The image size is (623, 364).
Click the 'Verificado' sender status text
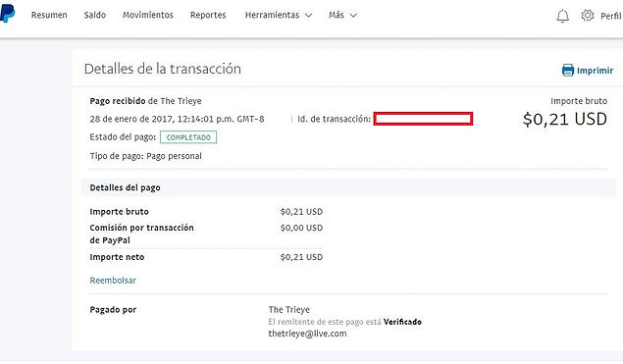[x=402, y=322]
